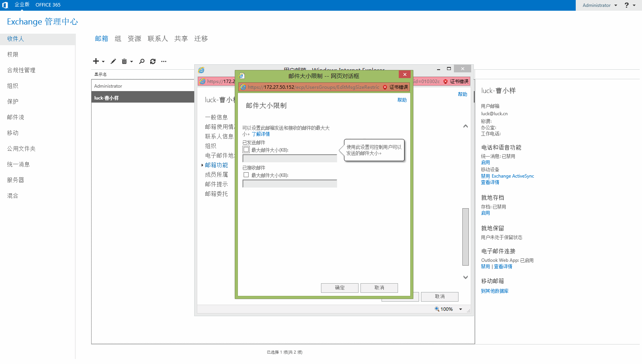Open the 100% zoom level dropdown arrow
Image resolution: width=642 pixels, height=364 pixels.
460,309
